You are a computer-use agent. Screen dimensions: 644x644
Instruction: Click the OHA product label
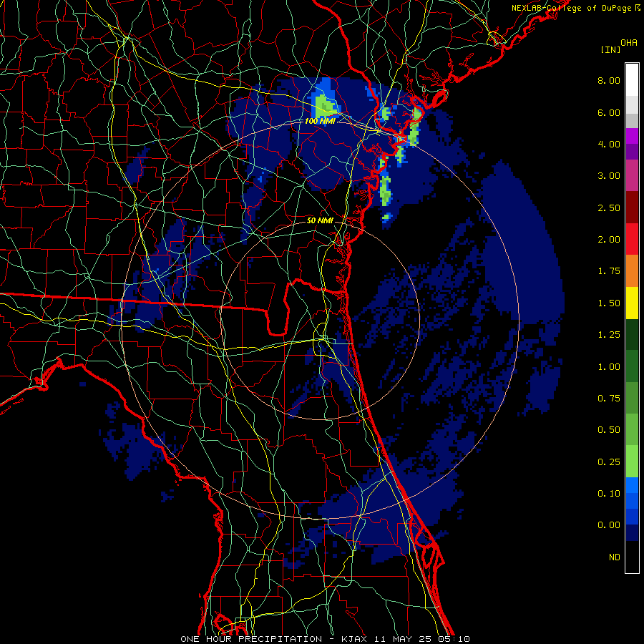pos(629,43)
